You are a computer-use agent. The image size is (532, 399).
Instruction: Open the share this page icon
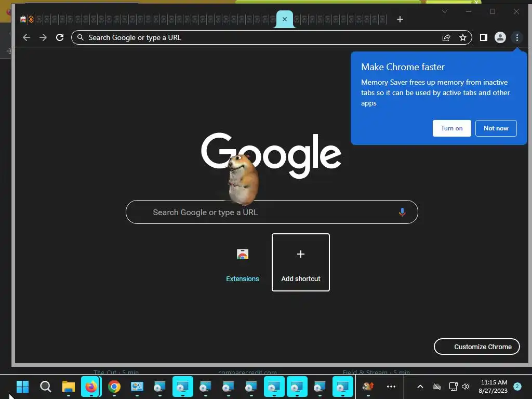pyautogui.click(x=446, y=37)
